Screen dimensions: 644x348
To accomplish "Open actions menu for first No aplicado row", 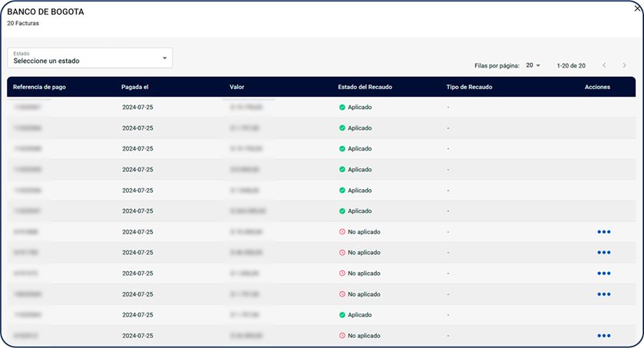I will click(603, 232).
